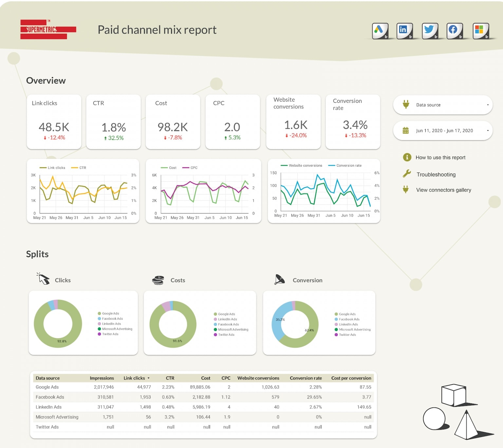Click the Supermetrics logo

click(x=48, y=29)
